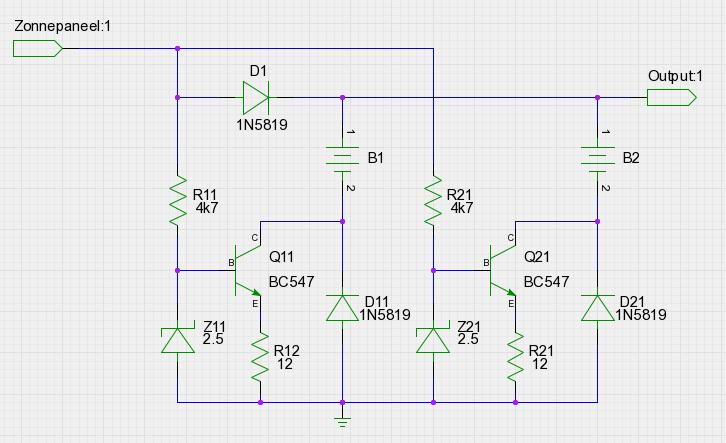Select the B1 battery symbol
Screen dimensions: 726x443
point(343,159)
